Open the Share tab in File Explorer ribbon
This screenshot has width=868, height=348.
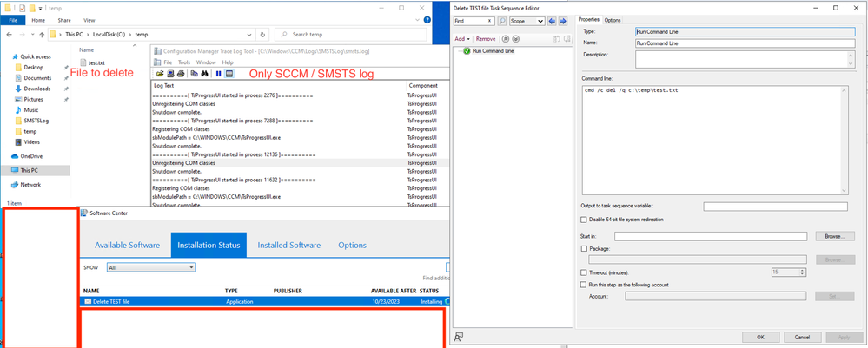pyautogui.click(x=64, y=20)
